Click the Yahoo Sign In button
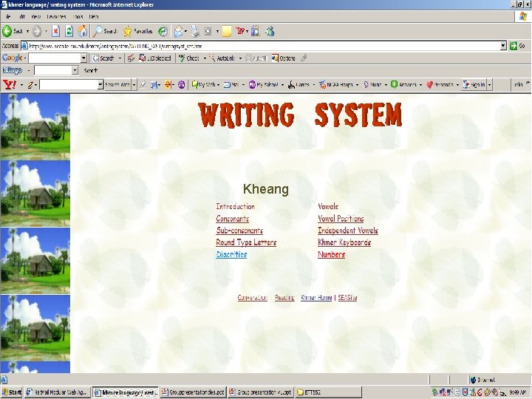Screen dimensions: 532x399 click(x=474, y=84)
